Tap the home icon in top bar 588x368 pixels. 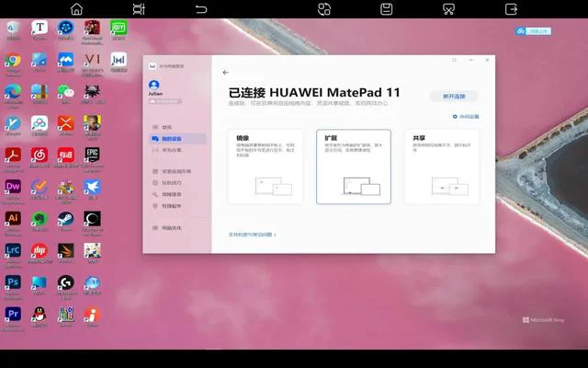coord(76,9)
